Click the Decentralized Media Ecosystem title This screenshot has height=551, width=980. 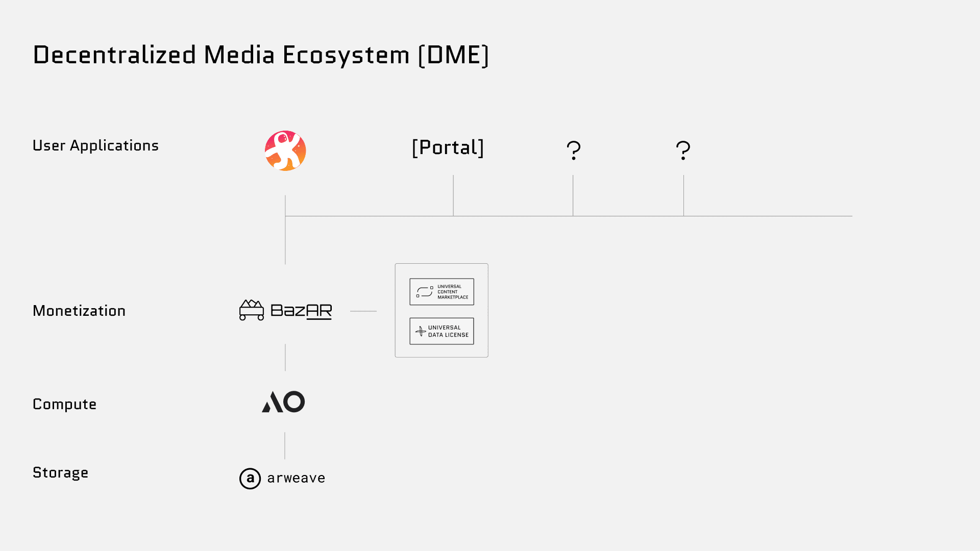pos(261,55)
